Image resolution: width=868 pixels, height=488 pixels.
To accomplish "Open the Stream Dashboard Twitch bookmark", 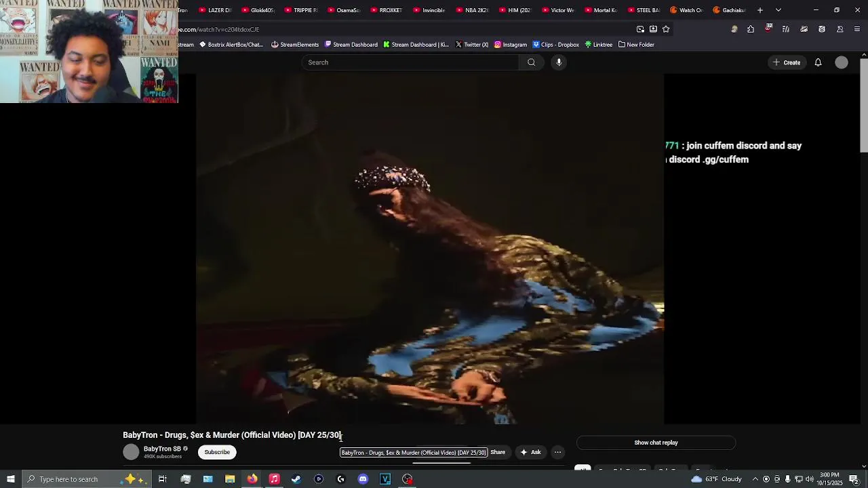I will (351, 45).
